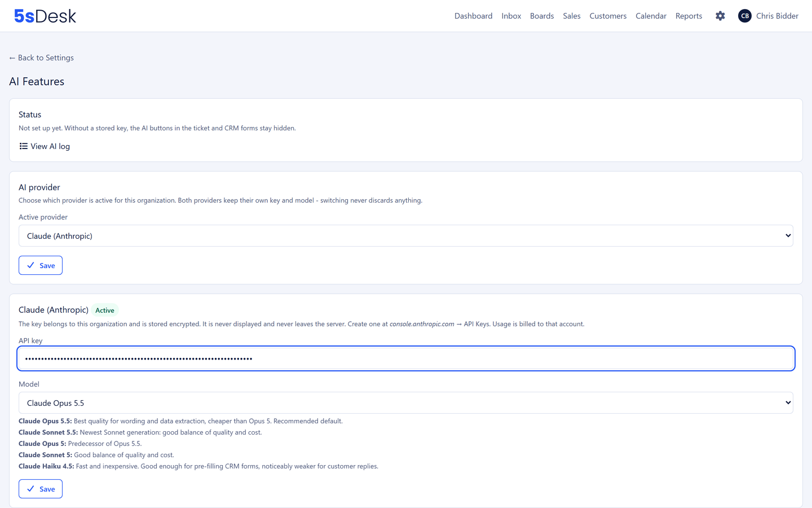Click the API key field label
This screenshot has width=812, height=508.
pos(30,341)
